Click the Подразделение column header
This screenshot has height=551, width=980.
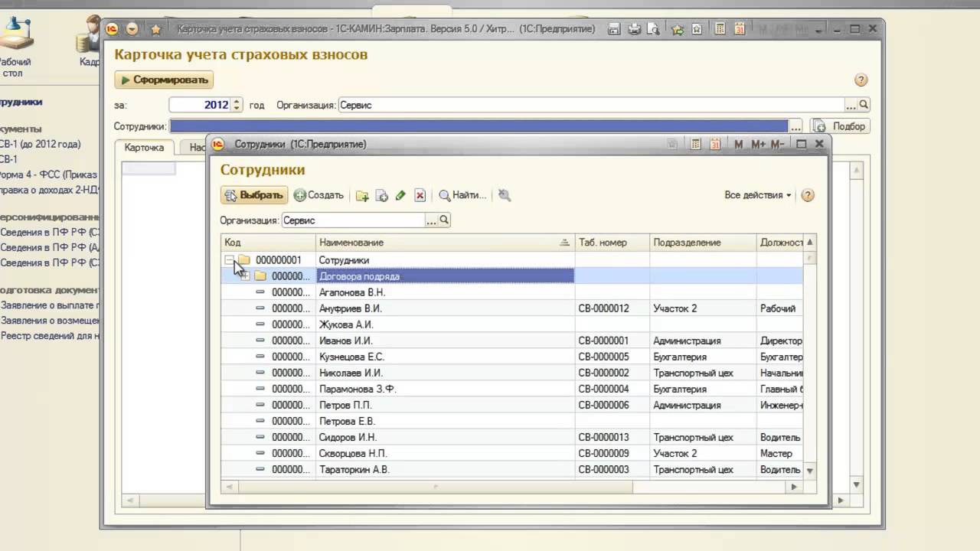point(703,243)
